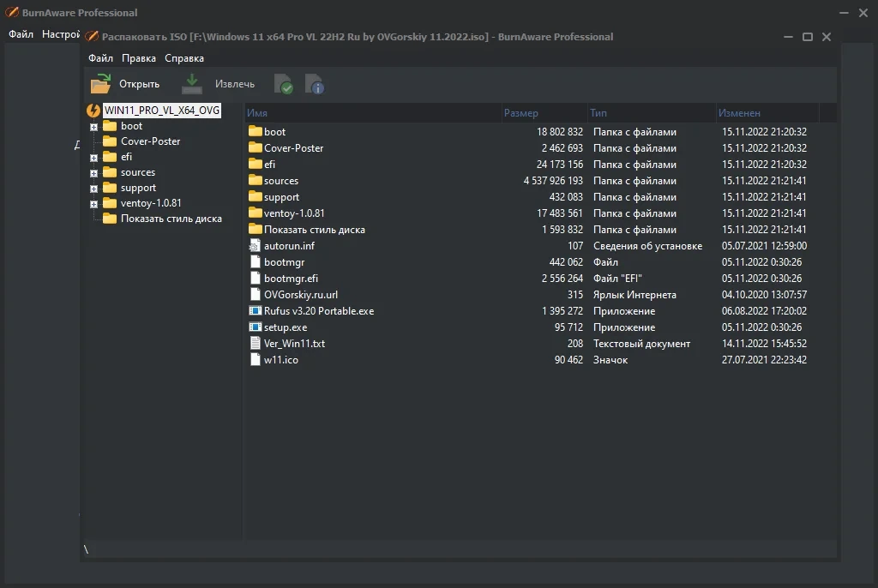Click the Показать стиль диска folder icon in tree
The height and width of the screenshot is (588, 878).
point(110,219)
